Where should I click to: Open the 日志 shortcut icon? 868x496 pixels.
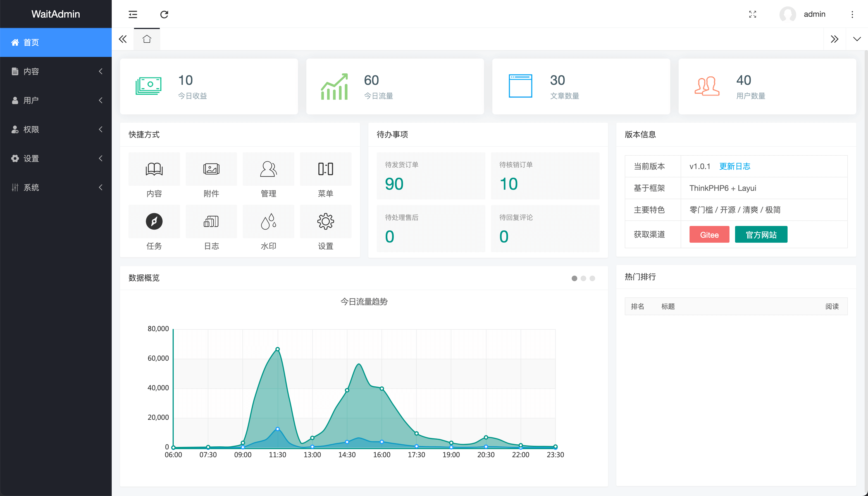coord(211,221)
